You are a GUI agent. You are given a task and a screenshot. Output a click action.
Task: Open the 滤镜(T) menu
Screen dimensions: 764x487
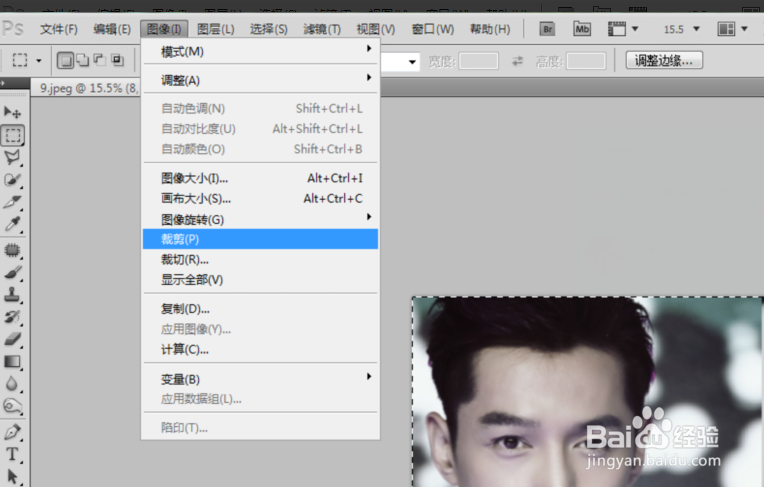322,29
